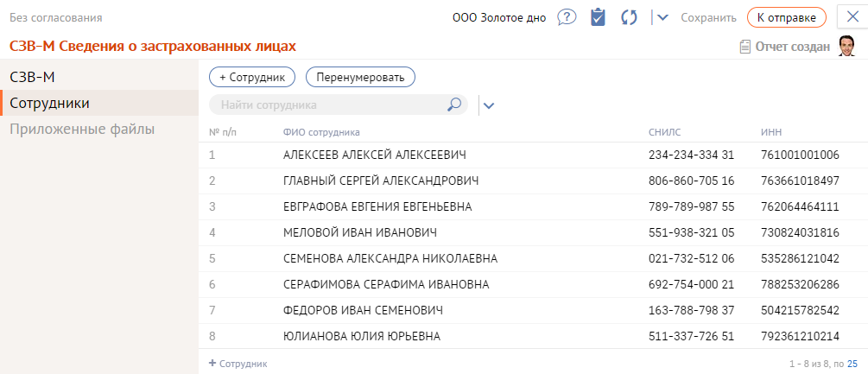Select the Сотрудники sidebar section
This screenshot has width=868, height=374.
pyautogui.click(x=99, y=103)
